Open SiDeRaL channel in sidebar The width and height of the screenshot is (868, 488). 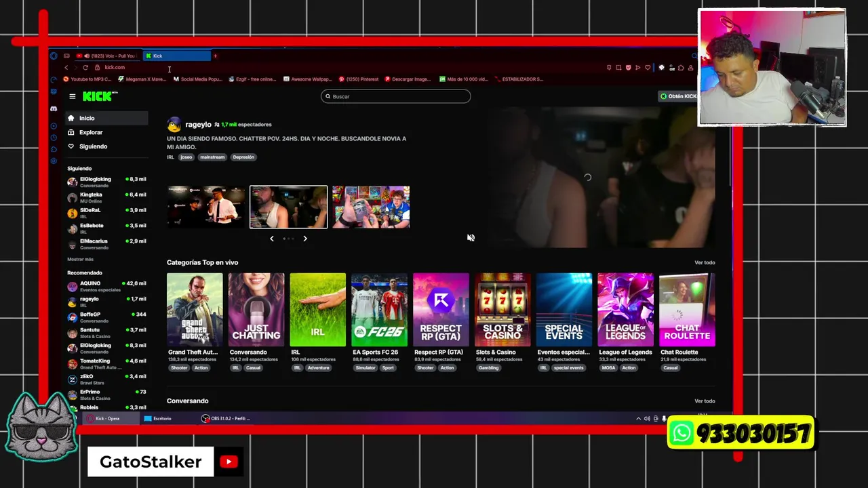pyautogui.click(x=106, y=213)
